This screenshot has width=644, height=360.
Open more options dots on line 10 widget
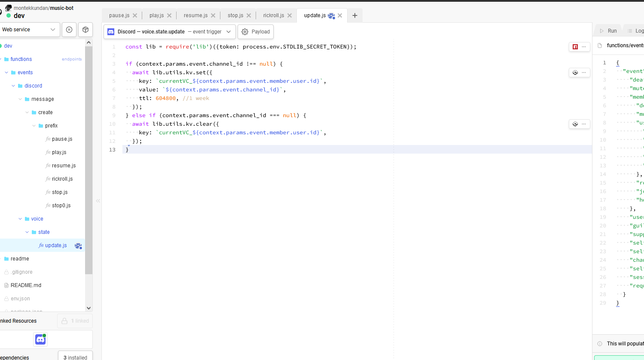click(x=584, y=124)
